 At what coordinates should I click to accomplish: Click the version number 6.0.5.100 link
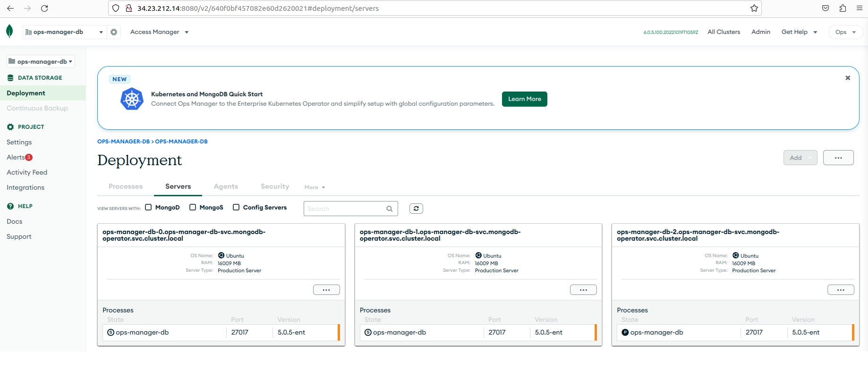click(671, 32)
